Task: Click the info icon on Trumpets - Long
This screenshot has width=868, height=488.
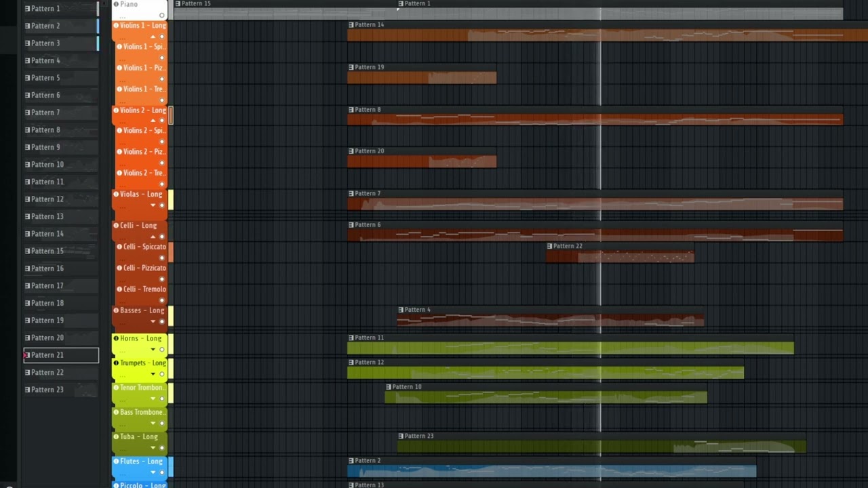Action: coord(116,363)
